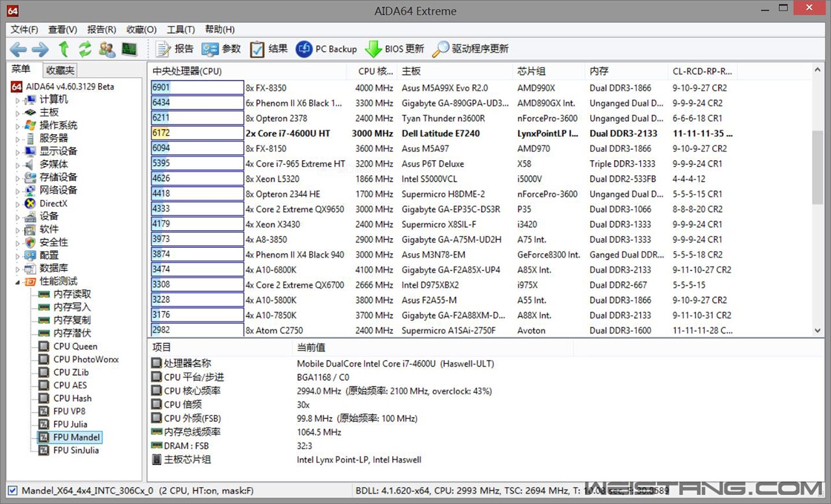
Task: Sort by 主板 column header
Action: pos(455,71)
